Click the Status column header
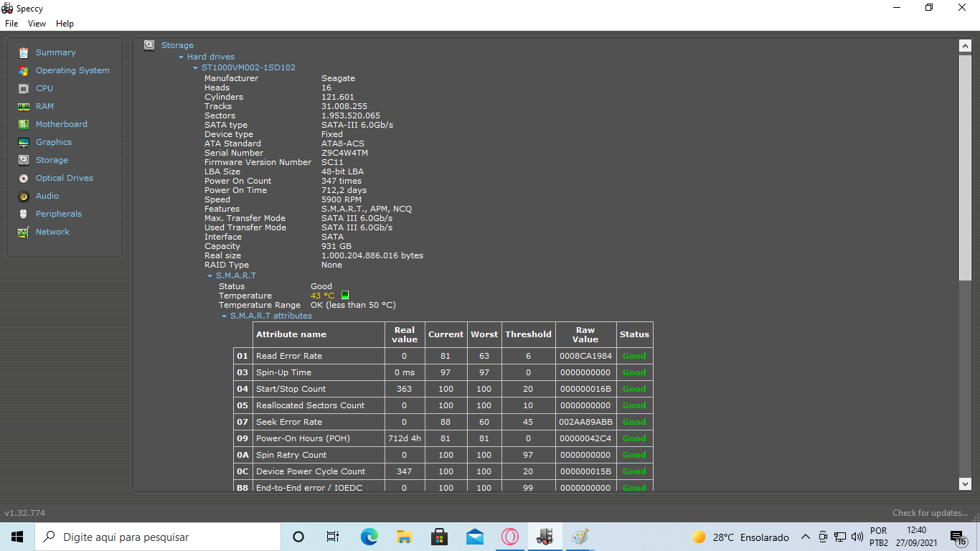The width and height of the screenshot is (980, 551). pos(634,334)
